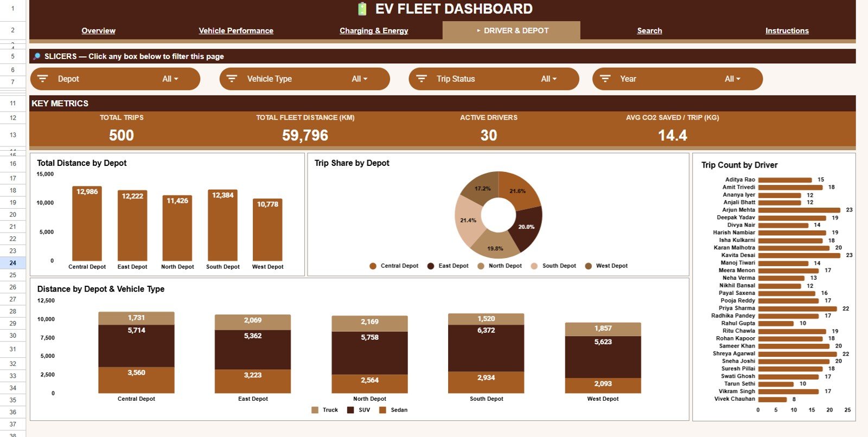Click the South Depot bar labeled 12,384

222,225
